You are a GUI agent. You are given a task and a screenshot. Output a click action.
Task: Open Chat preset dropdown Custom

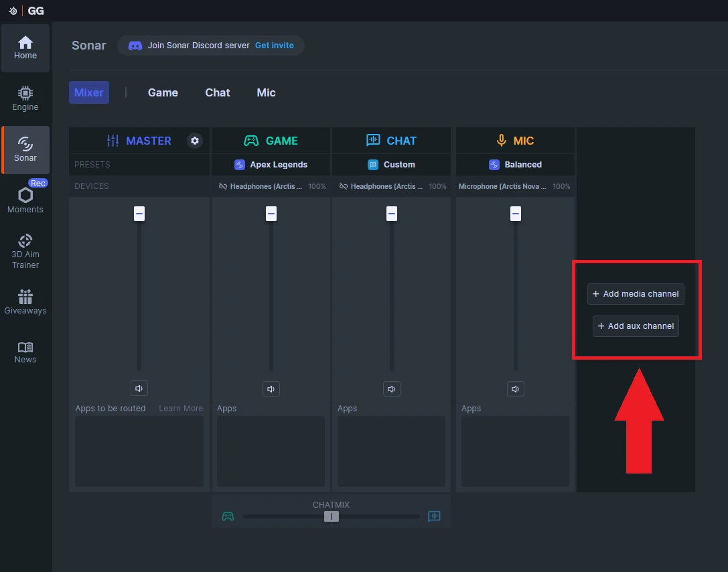(x=391, y=164)
